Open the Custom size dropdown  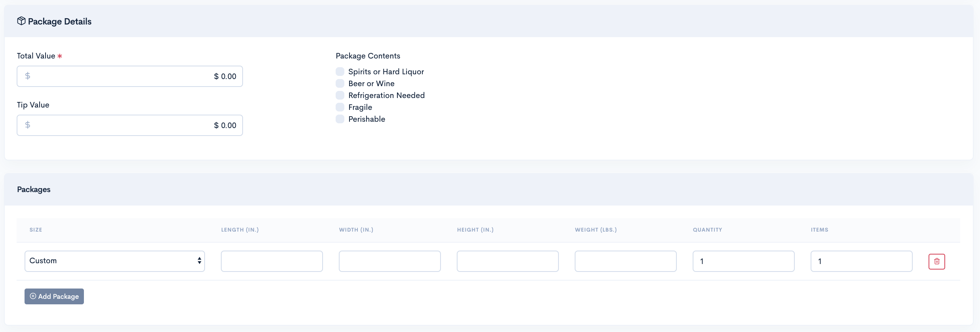click(115, 261)
